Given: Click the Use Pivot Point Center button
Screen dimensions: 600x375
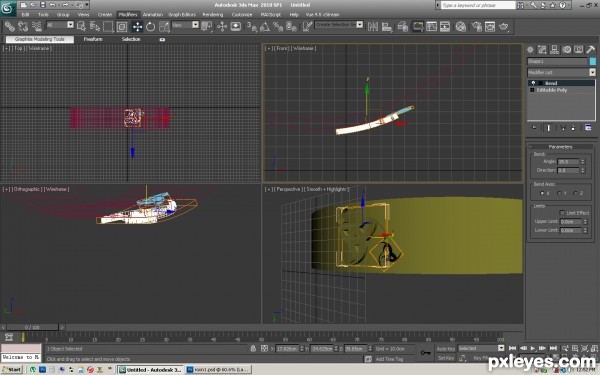Looking at the screenshot, I should pos(207,26).
